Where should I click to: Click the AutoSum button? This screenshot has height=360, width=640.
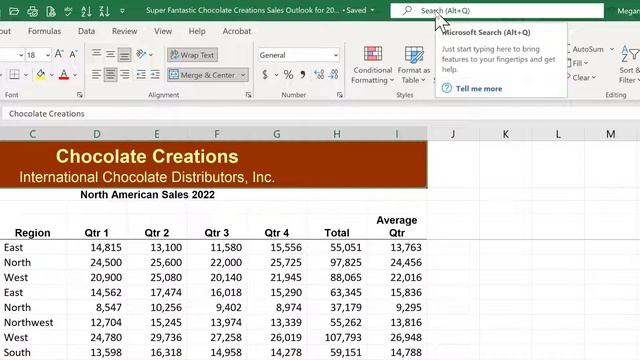pyautogui.click(x=587, y=49)
